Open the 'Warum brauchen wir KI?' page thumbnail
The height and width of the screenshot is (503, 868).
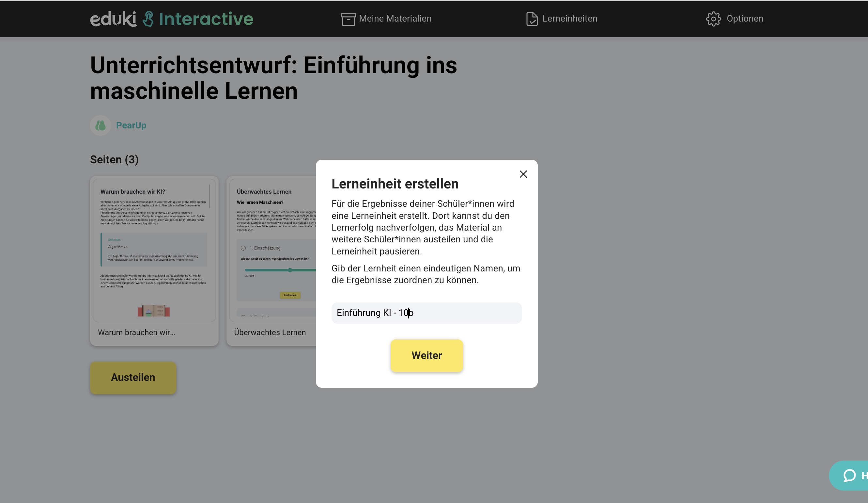(154, 250)
